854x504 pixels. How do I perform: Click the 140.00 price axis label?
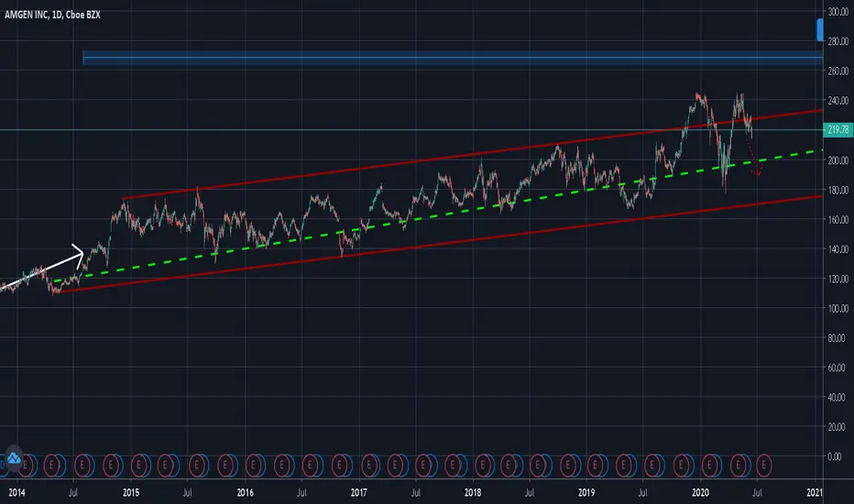click(x=838, y=249)
